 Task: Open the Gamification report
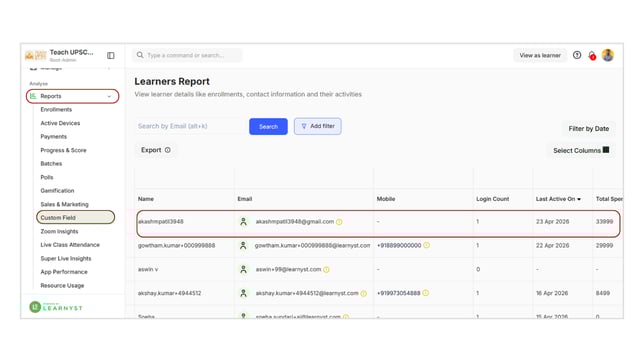[x=57, y=191]
